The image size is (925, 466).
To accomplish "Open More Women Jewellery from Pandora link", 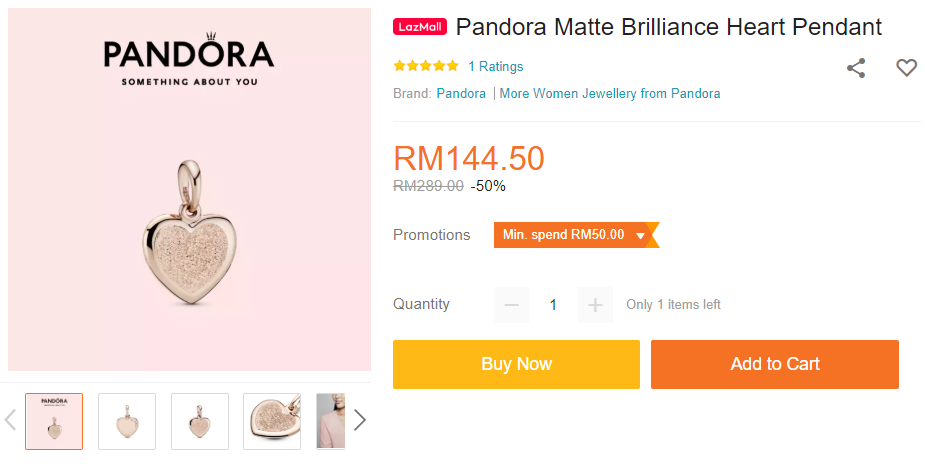I will tap(610, 93).
